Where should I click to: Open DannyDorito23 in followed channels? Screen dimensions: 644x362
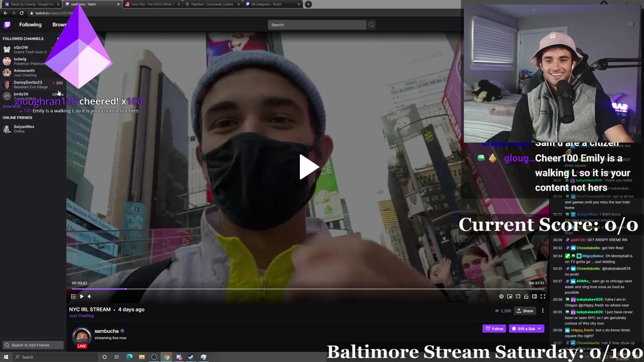coord(32,84)
